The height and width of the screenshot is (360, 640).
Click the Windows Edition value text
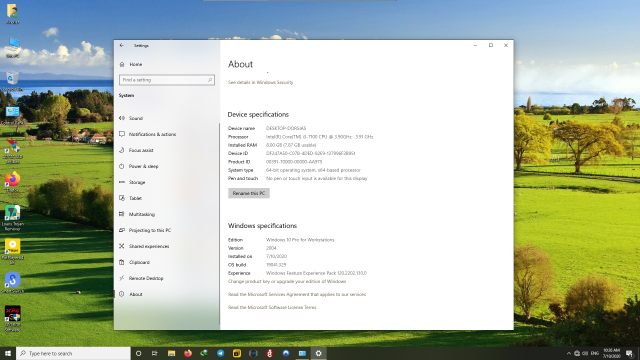(300, 240)
